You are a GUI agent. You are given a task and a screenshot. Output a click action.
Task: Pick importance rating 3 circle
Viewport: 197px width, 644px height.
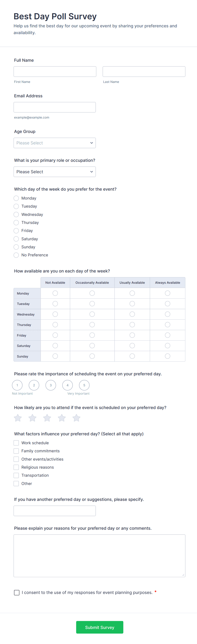(51, 385)
